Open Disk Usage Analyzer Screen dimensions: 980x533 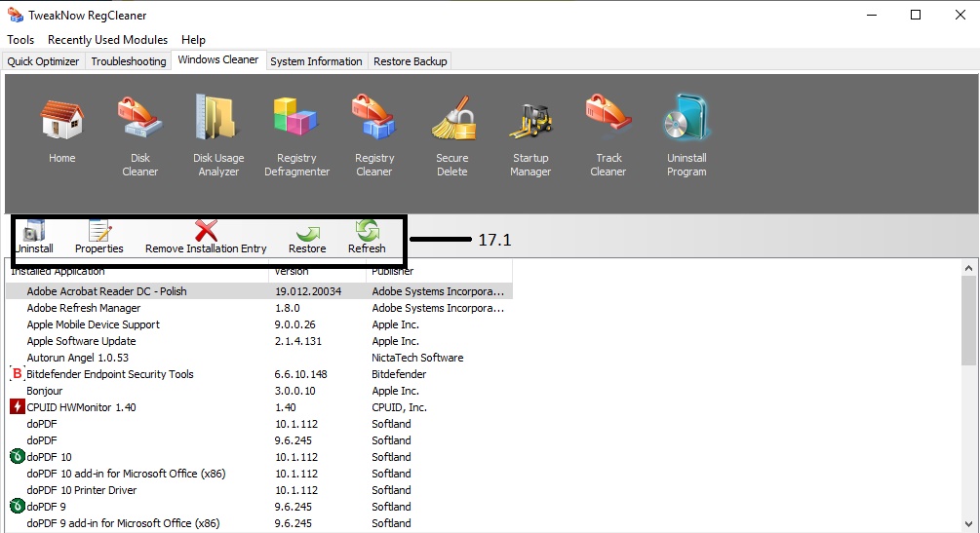(x=217, y=117)
